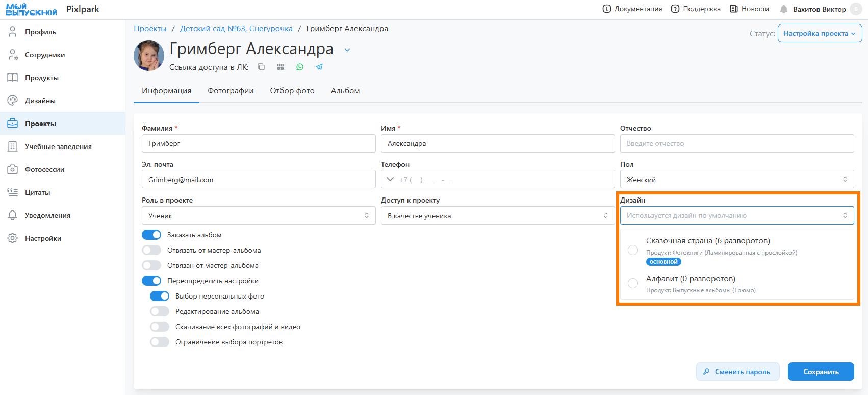Open Фотосессии in the sidebar
The height and width of the screenshot is (395, 868).
click(44, 169)
